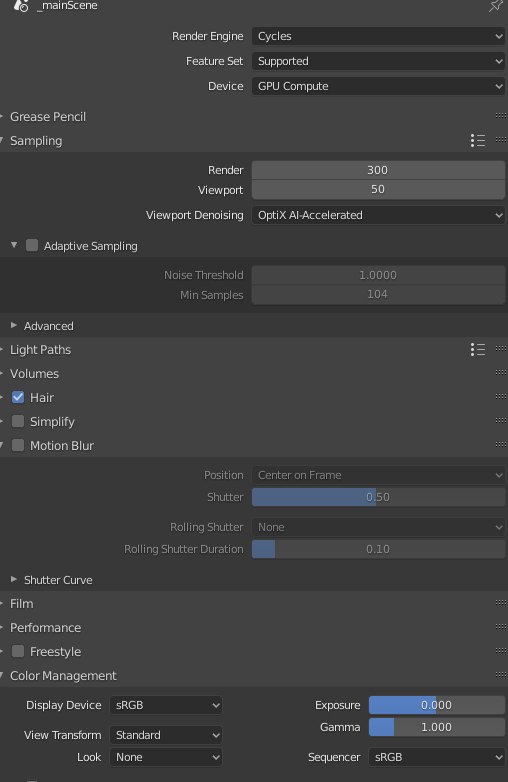Click the Color Management panel grip icon
The width and height of the screenshot is (508, 782).
[x=501, y=674]
